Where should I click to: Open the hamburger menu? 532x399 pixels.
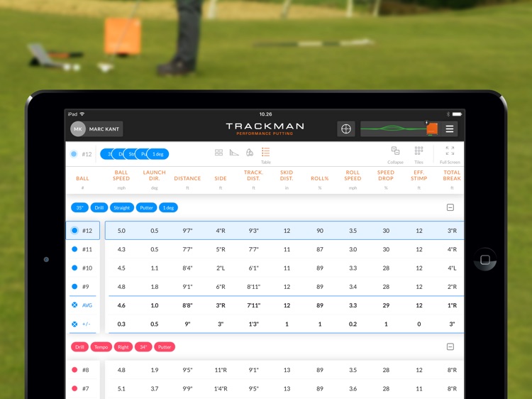tap(450, 129)
